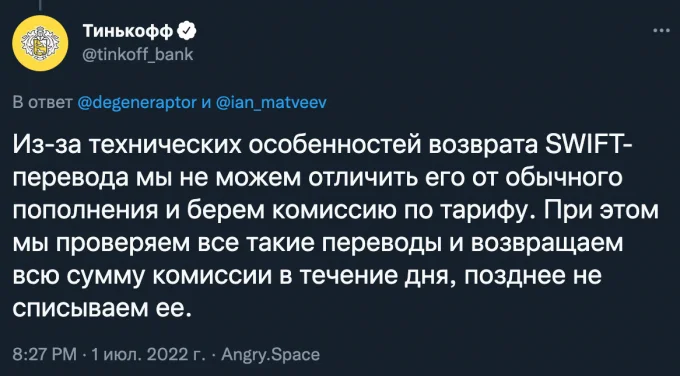Click the phrase "При этом" in tweet
The height and width of the screenshot is (376, 680).
click(x=601, y=211)
